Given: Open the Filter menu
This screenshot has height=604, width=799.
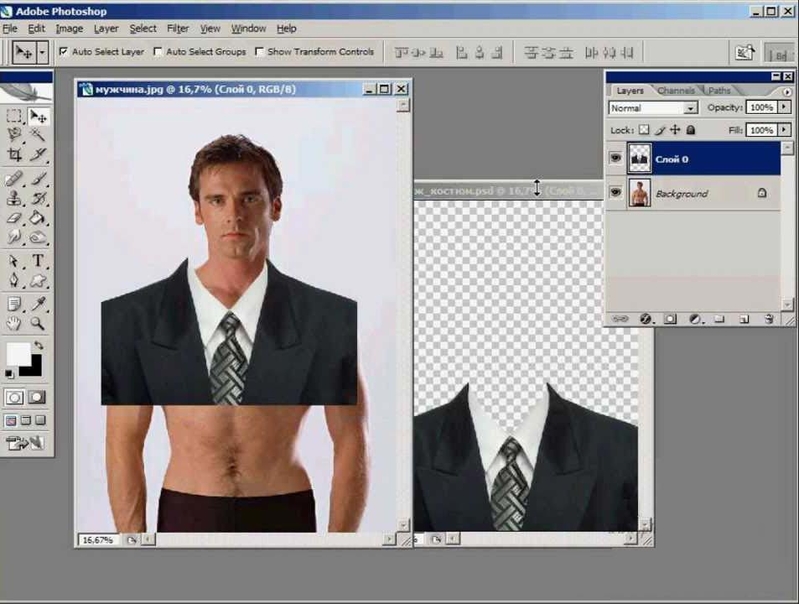Looking at the screenshot, I should pyautogui.click(x=178, y=29).
